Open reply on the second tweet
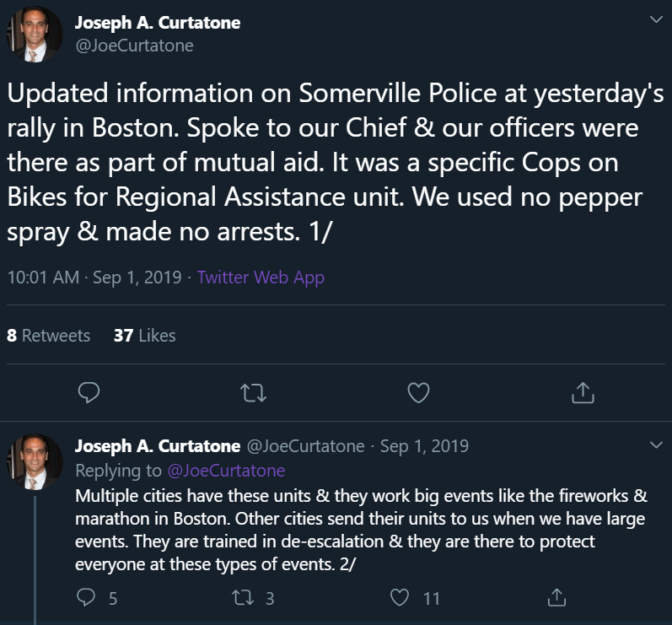 coord(86,598)
